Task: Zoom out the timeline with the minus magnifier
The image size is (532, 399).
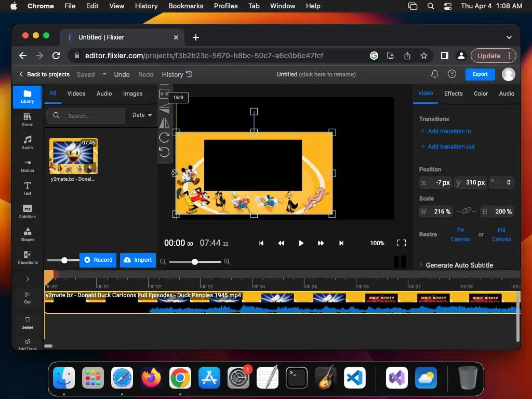Action: [x=163, y=262]
